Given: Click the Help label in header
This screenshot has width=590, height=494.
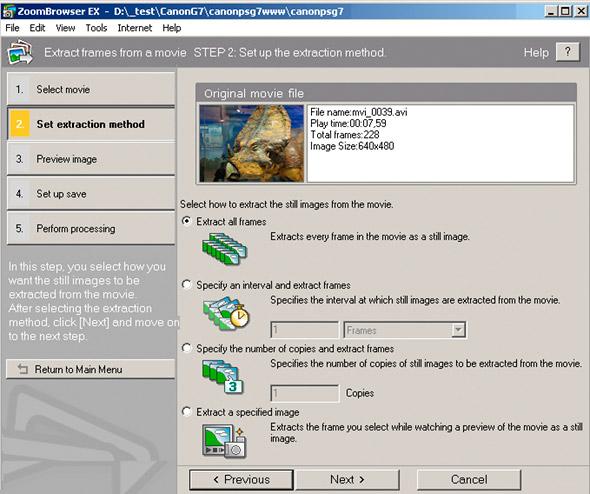Looking at the screenshot, I should (536, 52).
